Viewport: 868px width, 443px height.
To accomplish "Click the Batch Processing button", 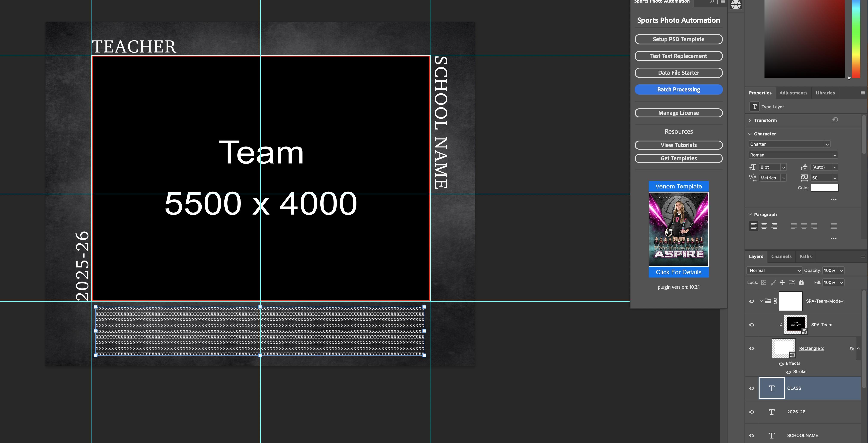I will tap(678, 89).
